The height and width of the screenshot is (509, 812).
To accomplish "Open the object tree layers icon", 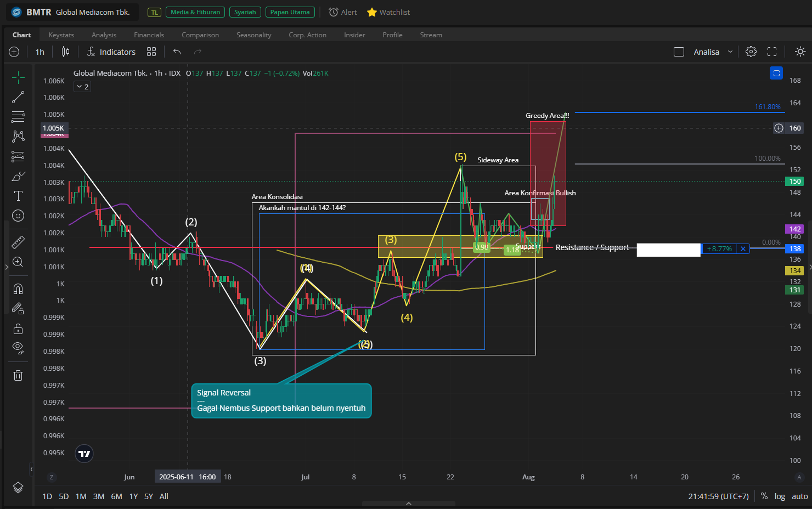I will [x=18, y=488].
